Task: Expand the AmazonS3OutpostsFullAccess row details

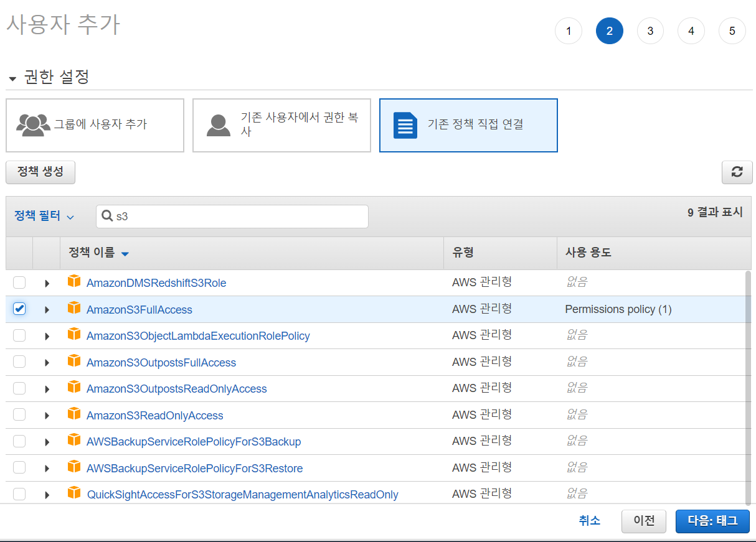Action: click(x=47, y=363)
